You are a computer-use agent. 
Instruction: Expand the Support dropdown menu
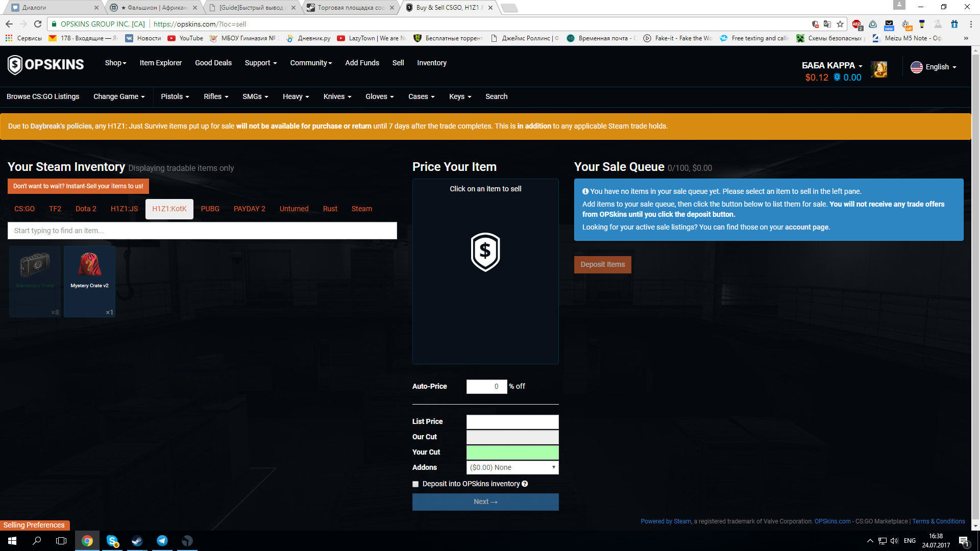click(x=261, y=63)
